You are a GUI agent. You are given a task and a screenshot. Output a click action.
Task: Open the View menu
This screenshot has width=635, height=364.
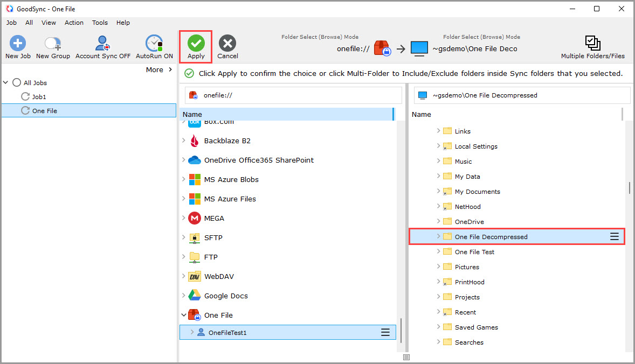pos(49,23)
